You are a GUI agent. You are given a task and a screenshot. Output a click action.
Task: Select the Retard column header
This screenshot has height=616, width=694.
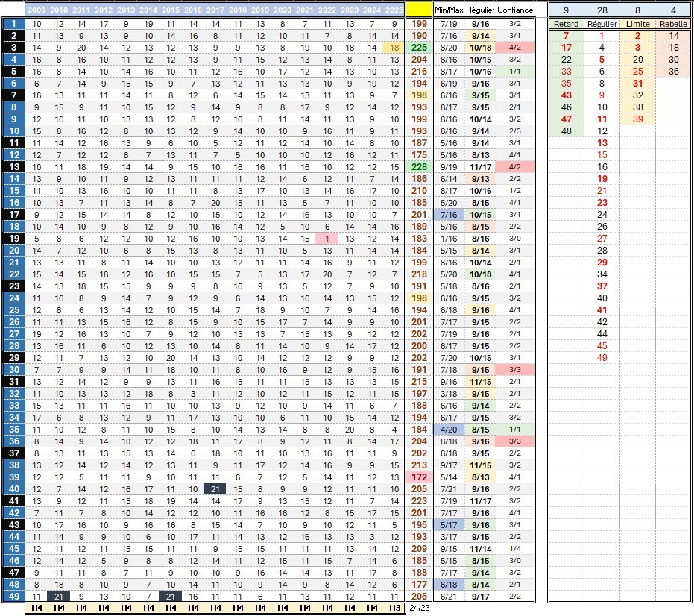tap(566, 24)
